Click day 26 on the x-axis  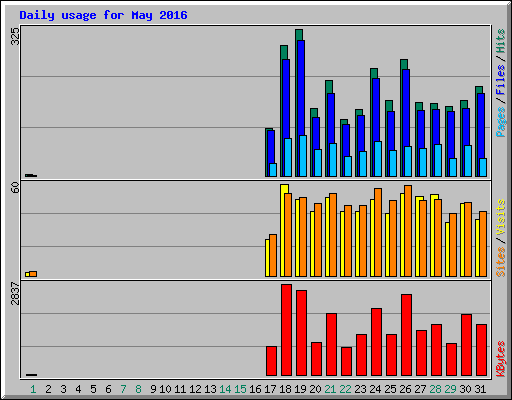405,389
